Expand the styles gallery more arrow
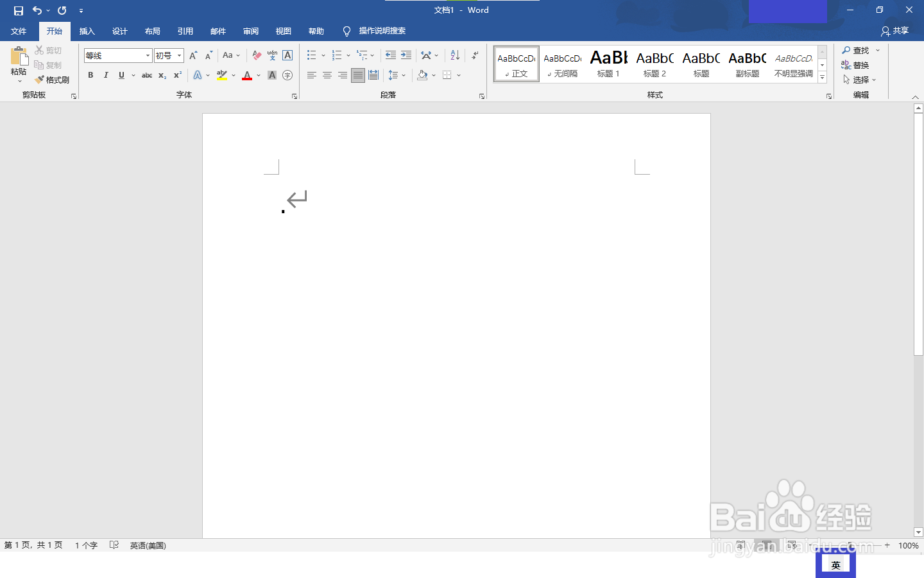 [x=823, y=78]
